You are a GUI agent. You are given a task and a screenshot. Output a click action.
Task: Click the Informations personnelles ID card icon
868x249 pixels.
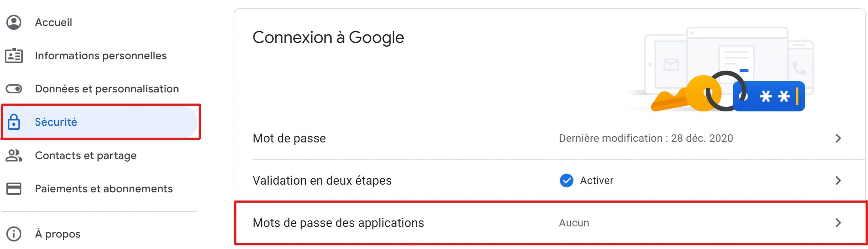pos(14,56)
